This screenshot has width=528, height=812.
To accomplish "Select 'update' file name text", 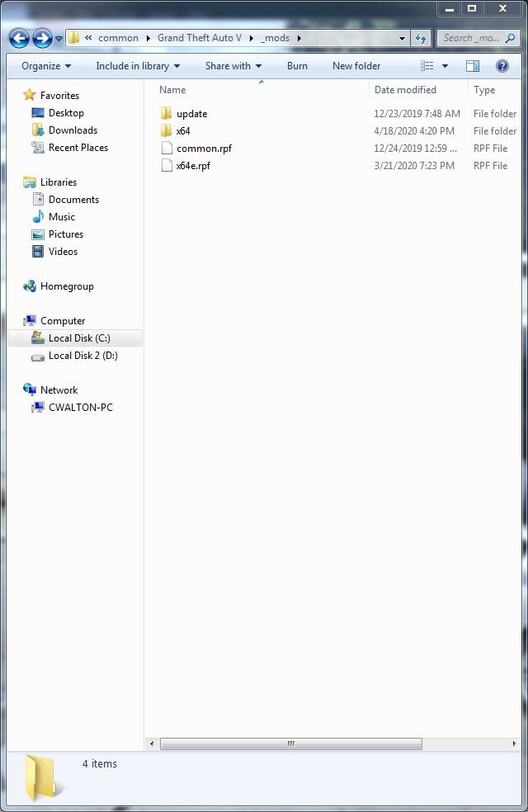I will tap(191, 113).
